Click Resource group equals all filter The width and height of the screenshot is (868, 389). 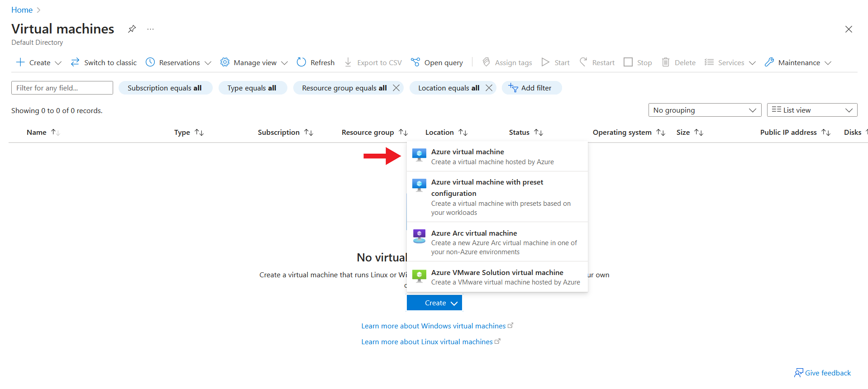pos(344,88)
